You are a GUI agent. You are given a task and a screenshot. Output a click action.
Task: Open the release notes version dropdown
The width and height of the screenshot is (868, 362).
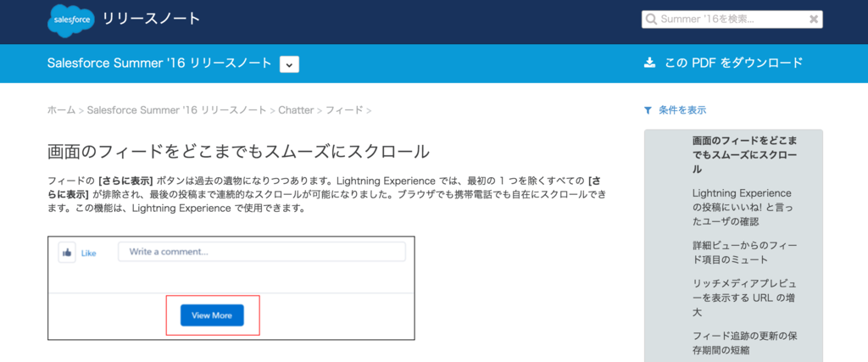tap(290, 64)
